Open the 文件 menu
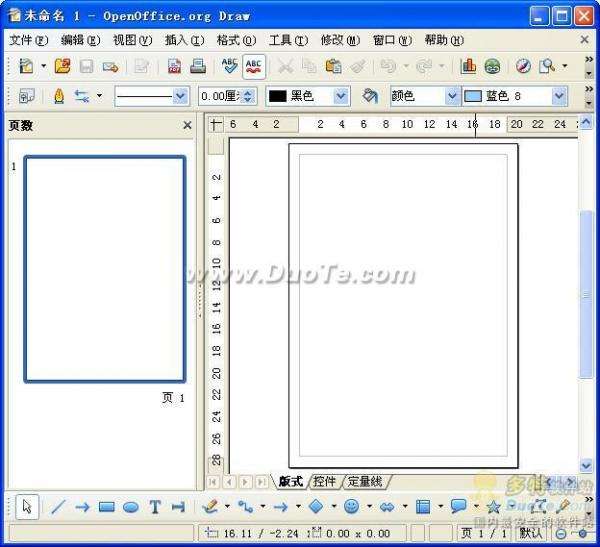This screenshot has width=600, height=547. coord(27,40)
